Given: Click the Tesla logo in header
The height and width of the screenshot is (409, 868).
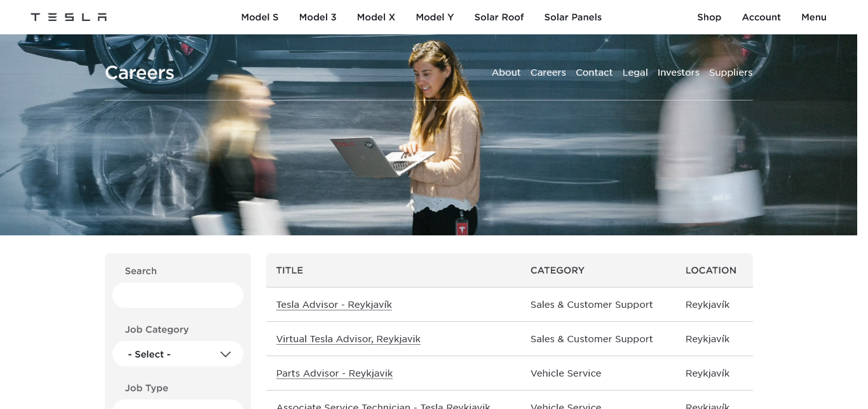Looking at the screenshot, I should (69, 17).
